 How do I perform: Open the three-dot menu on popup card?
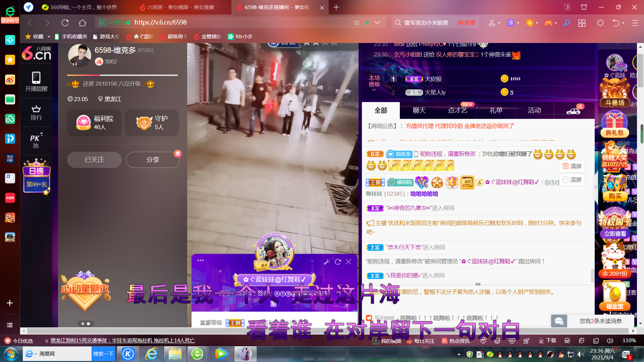[201, 260]
